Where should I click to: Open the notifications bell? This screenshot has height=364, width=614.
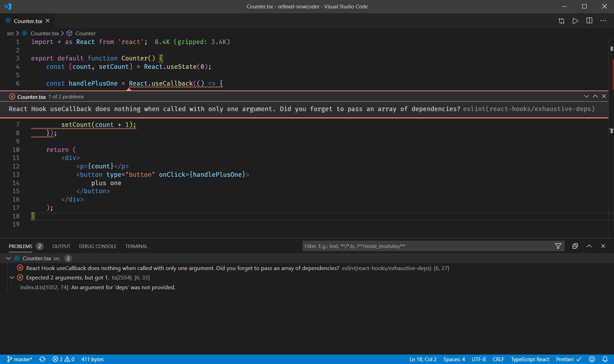(x=605, y=359)
